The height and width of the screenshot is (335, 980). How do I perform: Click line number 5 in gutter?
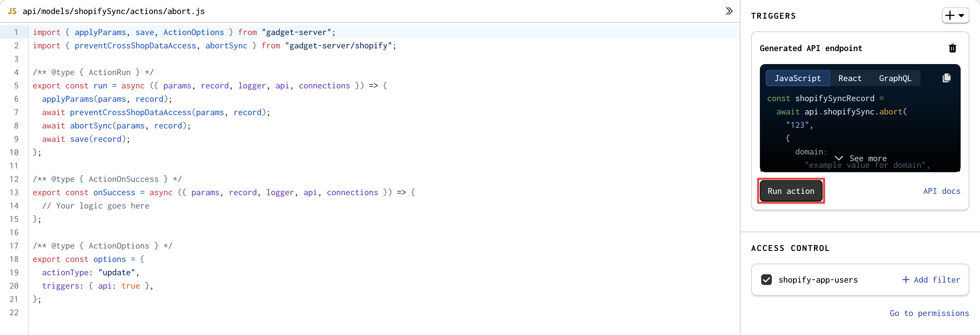tap(16, 86)
